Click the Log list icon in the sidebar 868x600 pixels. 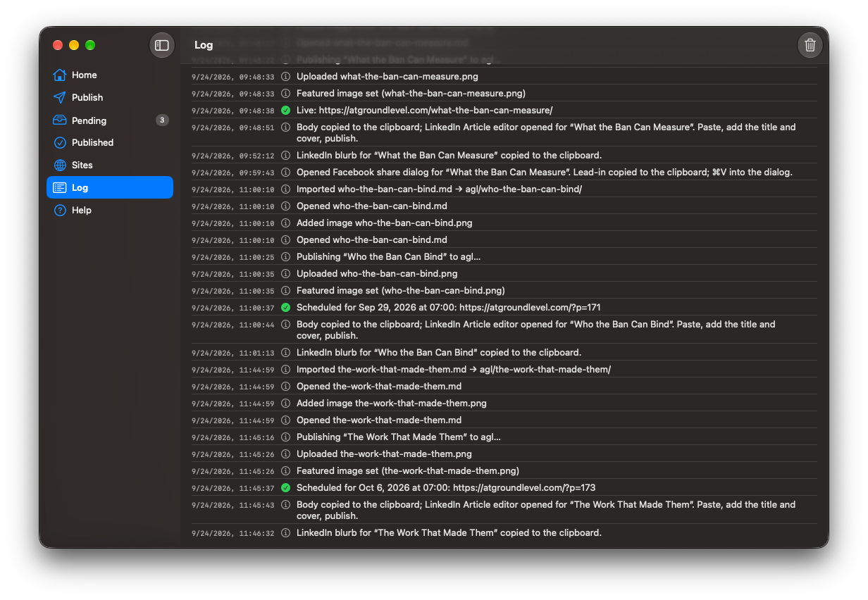(60, 187)
